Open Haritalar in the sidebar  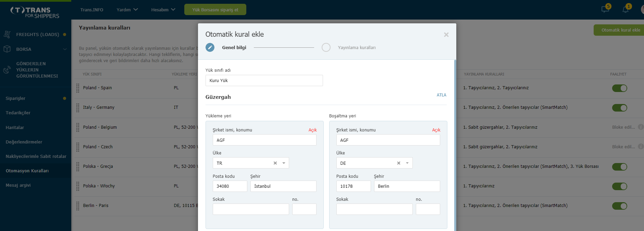[15, 127]
